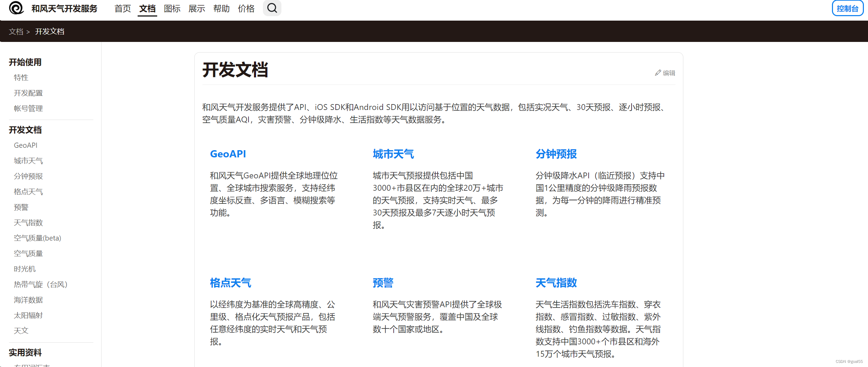
Task: Select the 文档 nav tab
Action: (x=147, y=9)
